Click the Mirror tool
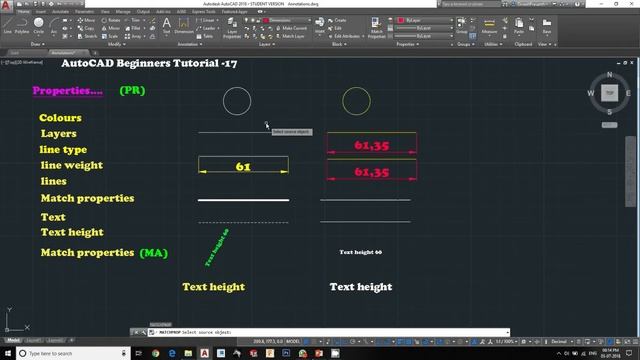 [x=111, y=28]
